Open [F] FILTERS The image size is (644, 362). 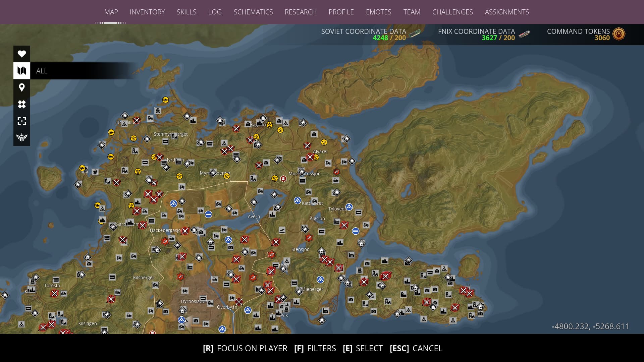pyautogui.click(x=315, y=349)
